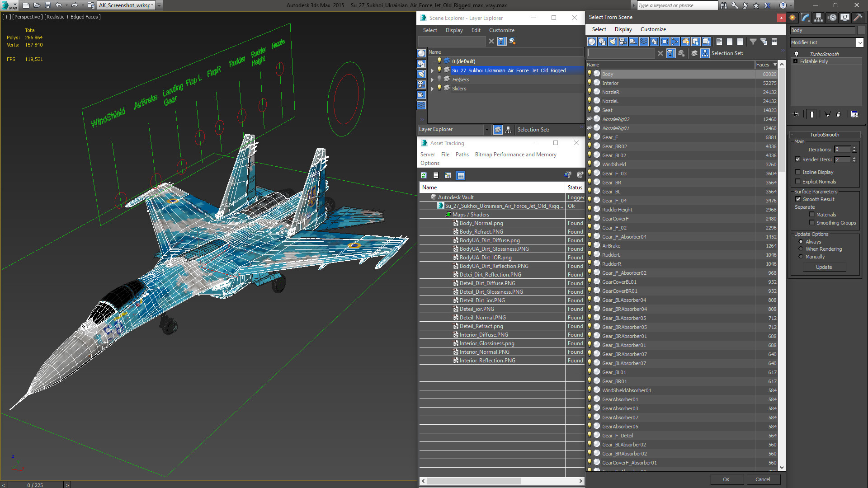
Task: Click Update button in TurboSmooth
Action: [x=824, y=267]
